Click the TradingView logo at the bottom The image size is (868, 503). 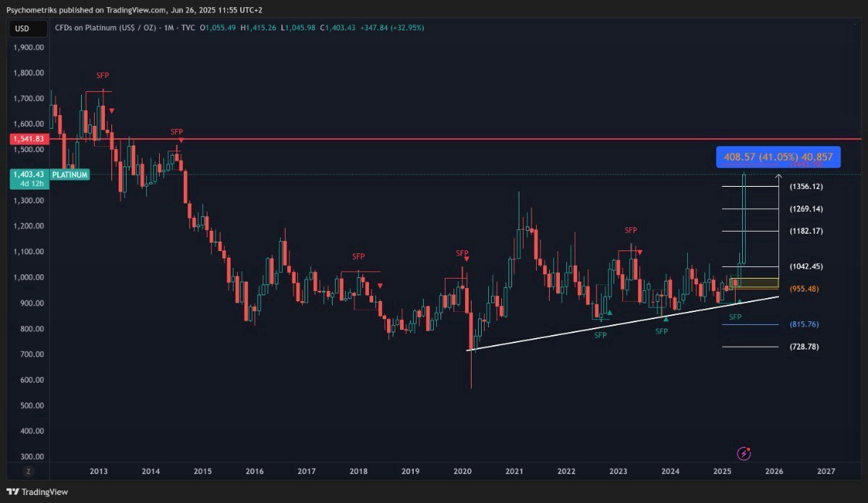point(37,492)
